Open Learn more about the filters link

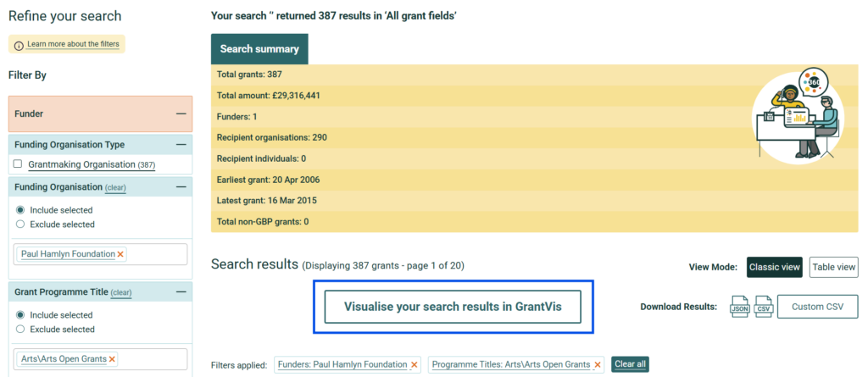click(73, 44)
